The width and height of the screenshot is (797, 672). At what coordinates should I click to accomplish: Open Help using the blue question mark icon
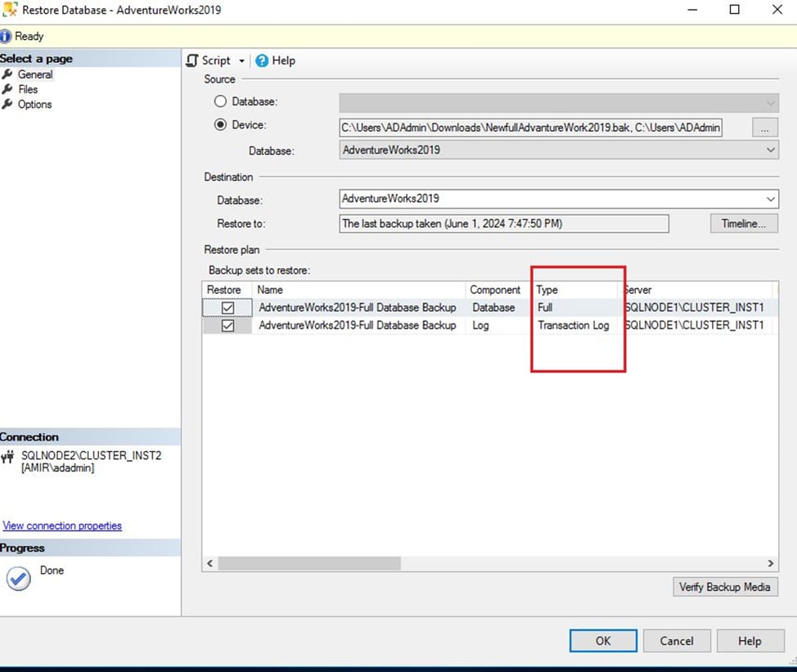tap(261, 60)
